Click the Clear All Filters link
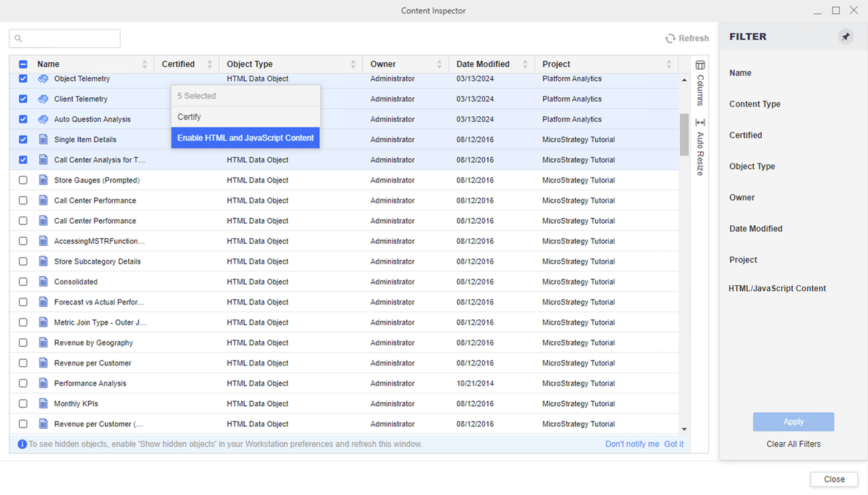Screen dimensions: 868x495 click(793, 444)
